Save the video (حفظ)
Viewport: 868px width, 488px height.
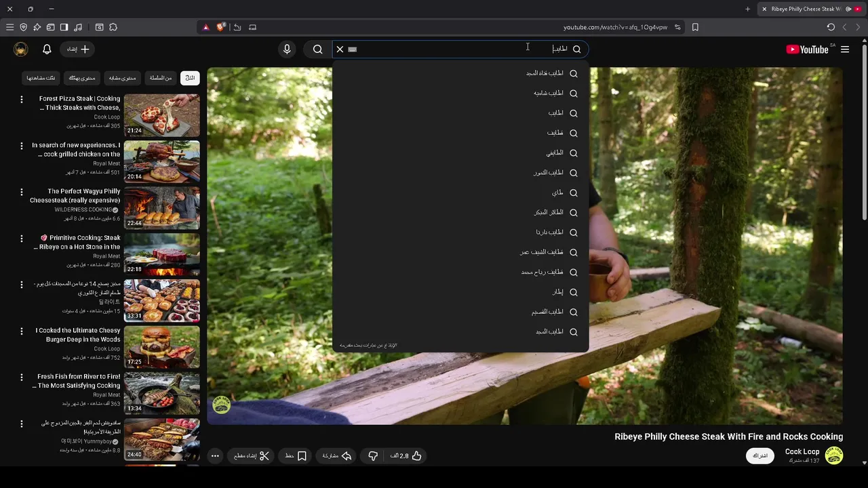(x=296, y=456)
